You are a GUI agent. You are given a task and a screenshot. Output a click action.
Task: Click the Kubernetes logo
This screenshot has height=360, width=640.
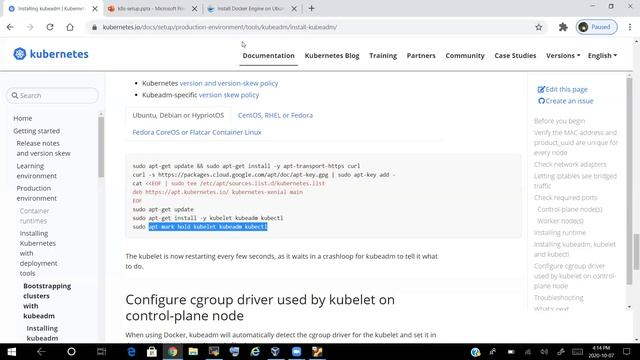51,54
